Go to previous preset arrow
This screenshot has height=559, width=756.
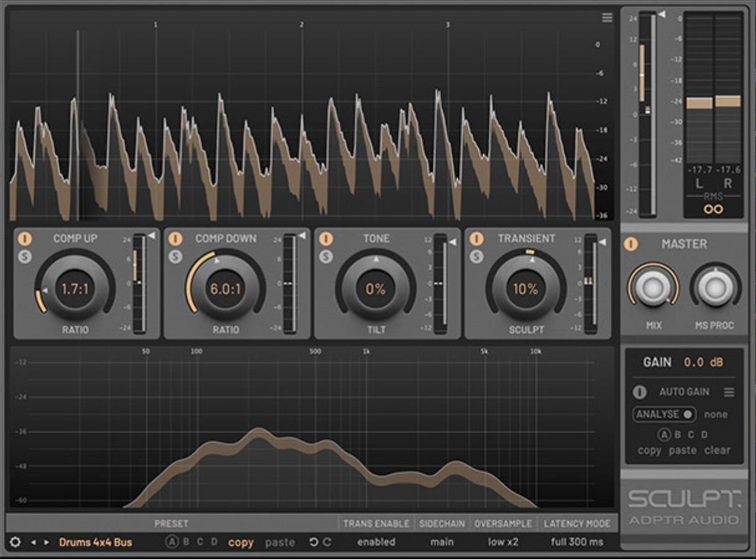pyautogui.click(x=34, y=542)
